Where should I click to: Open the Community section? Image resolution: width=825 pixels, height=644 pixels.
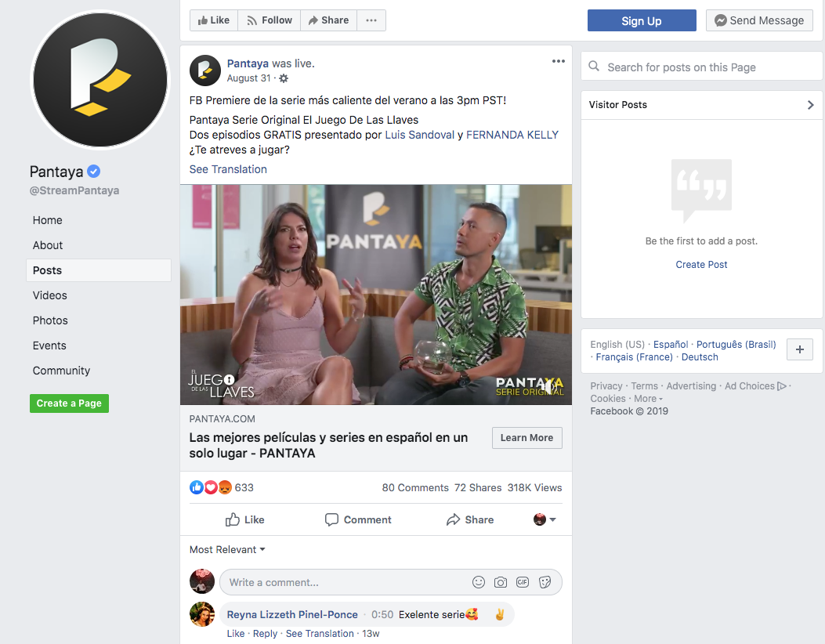point(62,371)
